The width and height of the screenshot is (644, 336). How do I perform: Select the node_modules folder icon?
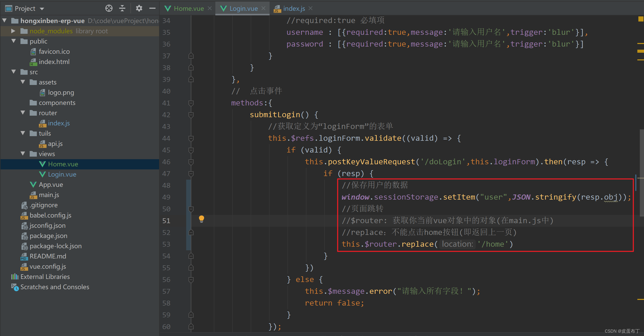click(x=24, y=31)
